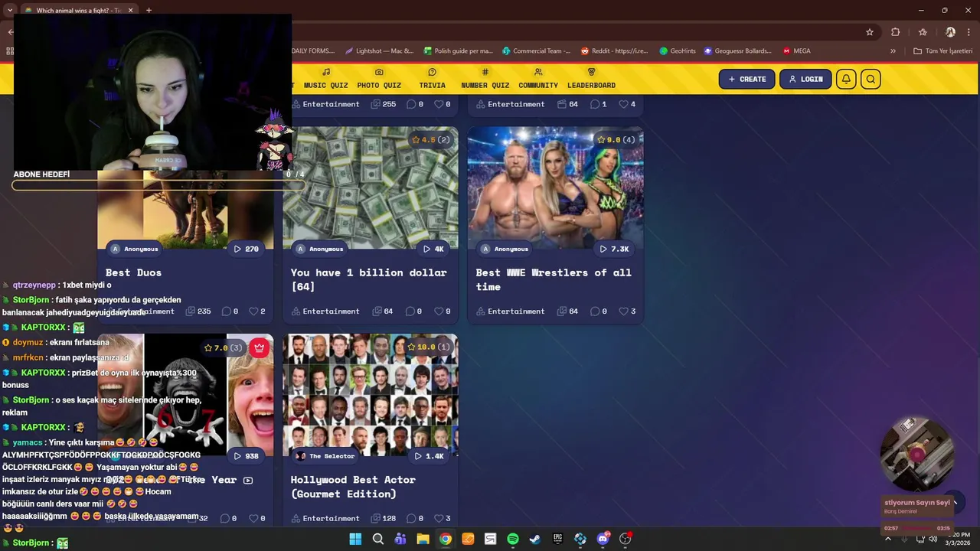Click the song progress bar in overlay
The height and width of the screenshot is (551, 980).
917,528
